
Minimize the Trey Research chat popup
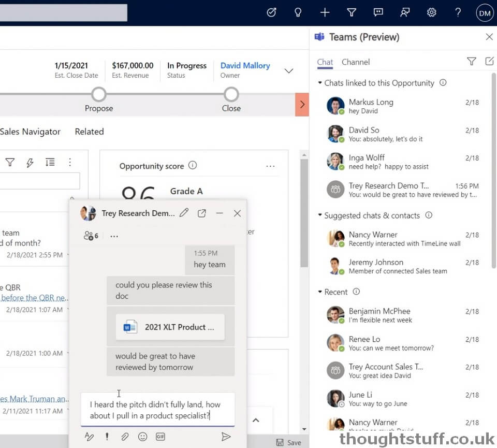(220, 213)
